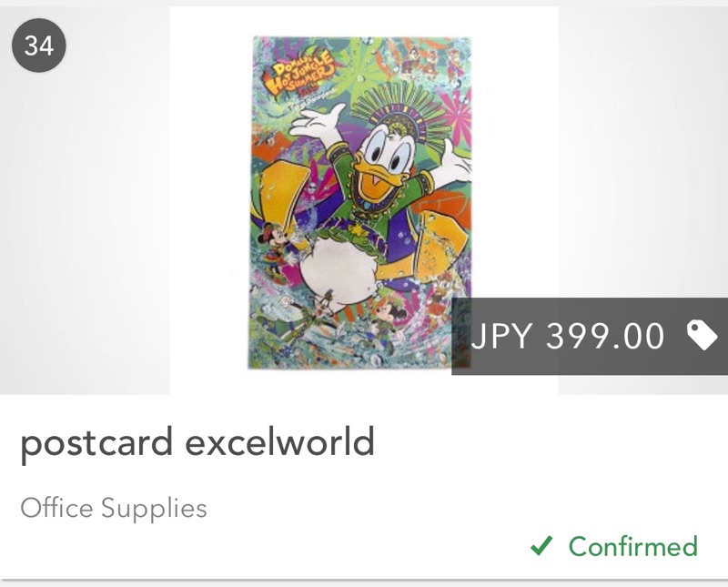
Task: Click the word postcard in the title
Action: coord(96,443)
